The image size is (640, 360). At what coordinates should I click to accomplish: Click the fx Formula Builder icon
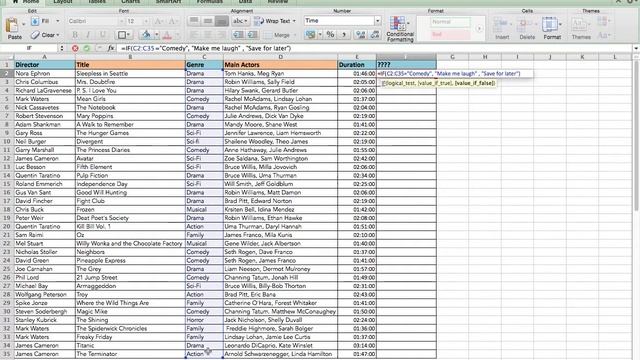coord(111,48)
